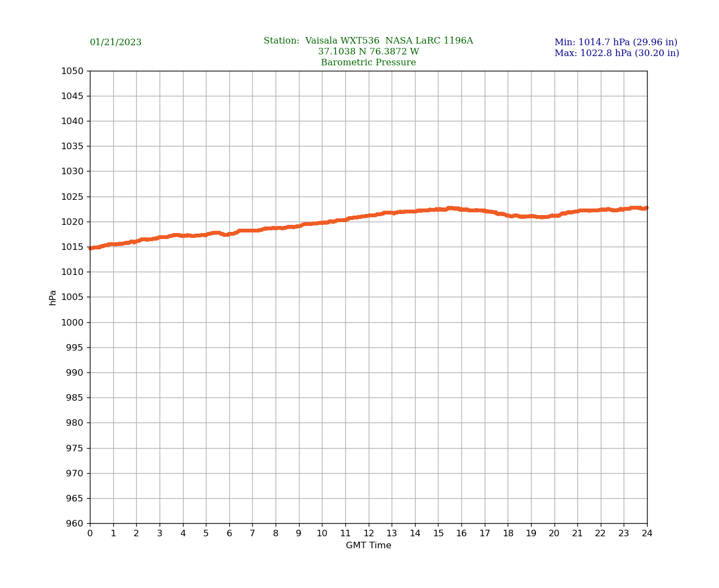Click the Station Vaisala WXT536 title line

tap(368, 41)
